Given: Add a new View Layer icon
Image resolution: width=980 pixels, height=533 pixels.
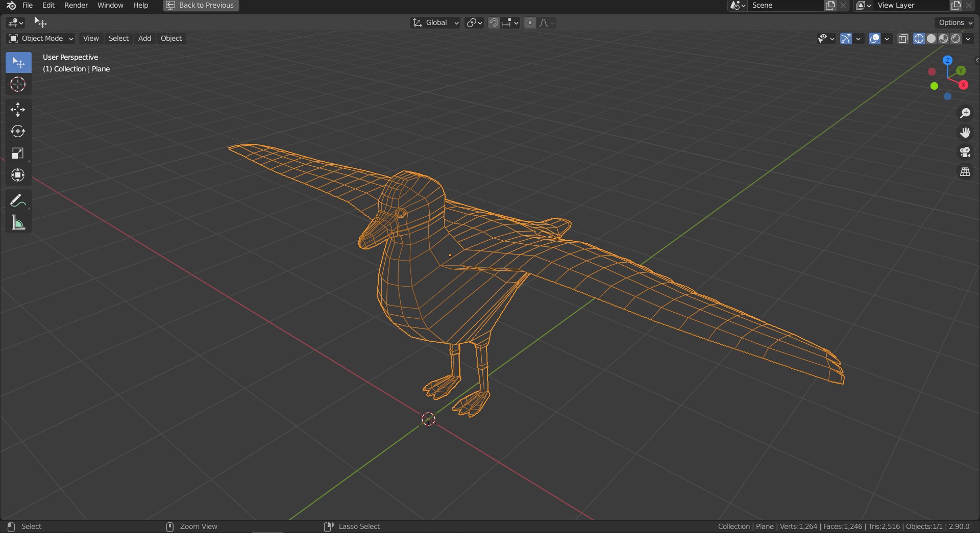Looking at the screenshot, I should tap(956, 5).
